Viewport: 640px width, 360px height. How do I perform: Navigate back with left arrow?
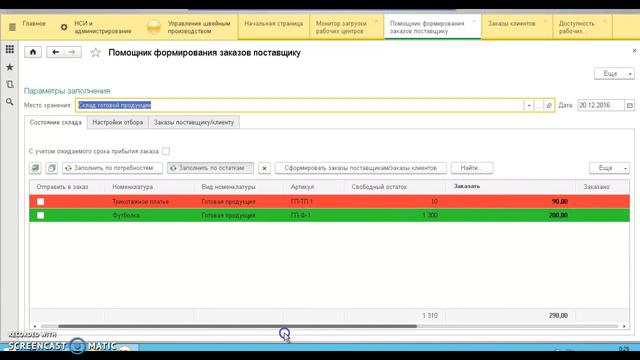(56, 52)
